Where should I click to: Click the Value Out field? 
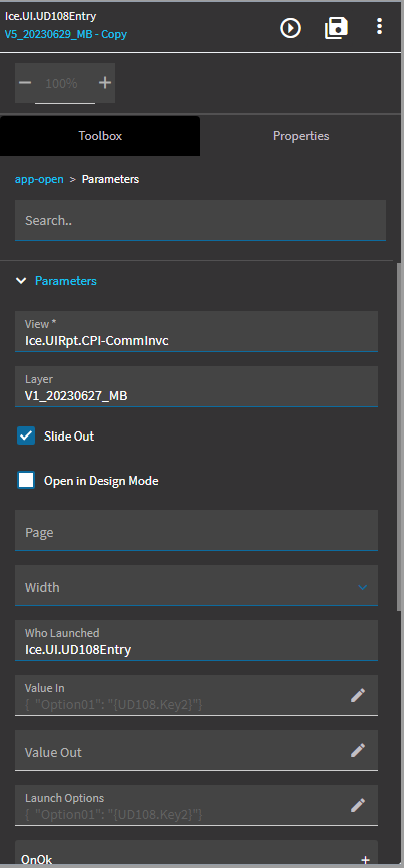pos(196,750)
